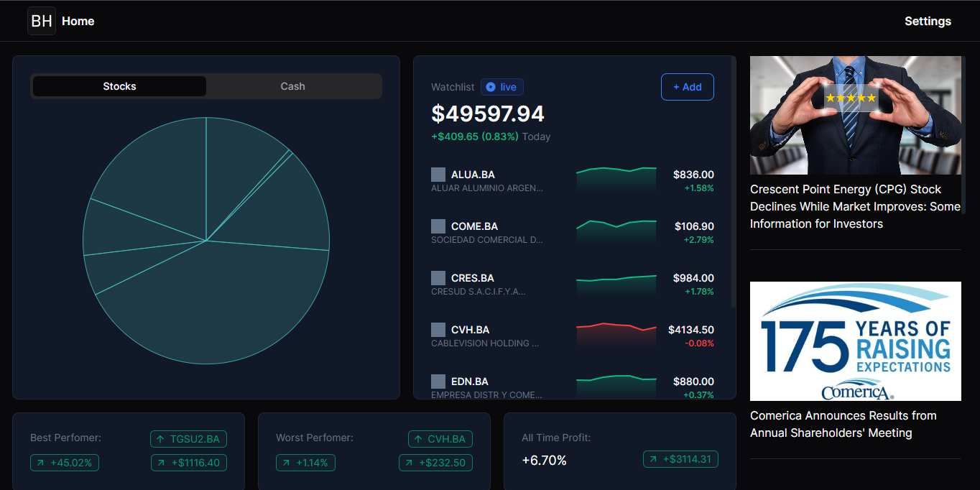The height and width of the screenshot is (490, 980).
Task: Open the CVH.BA ticker name
Action: [471, 330]
